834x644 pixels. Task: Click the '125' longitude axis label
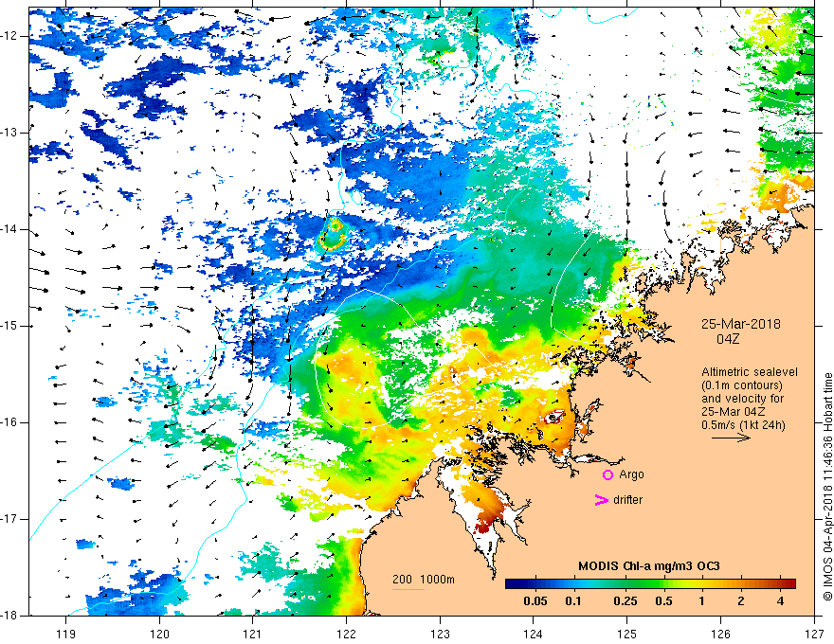pos(627,634)
